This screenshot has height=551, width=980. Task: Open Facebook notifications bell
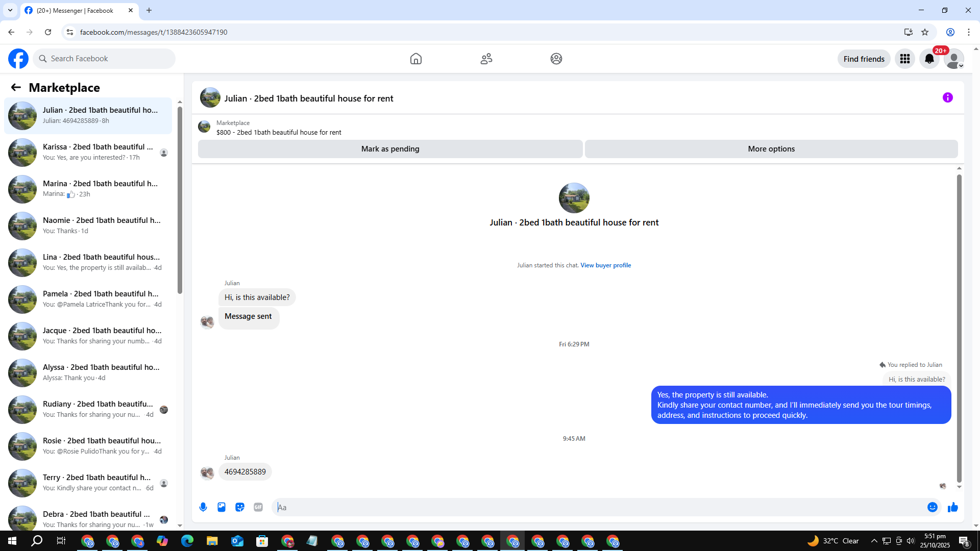[x=929, y=59]
